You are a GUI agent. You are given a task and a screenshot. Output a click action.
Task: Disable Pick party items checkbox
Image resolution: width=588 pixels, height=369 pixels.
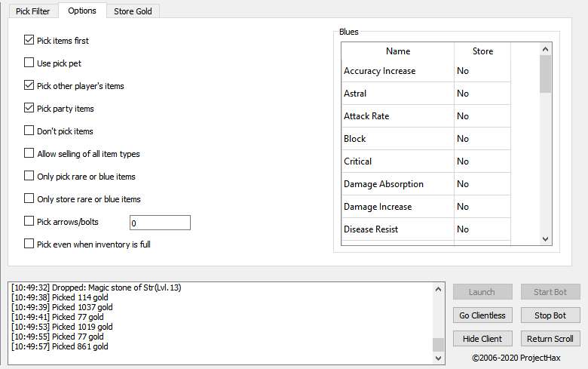coord(29,109)
